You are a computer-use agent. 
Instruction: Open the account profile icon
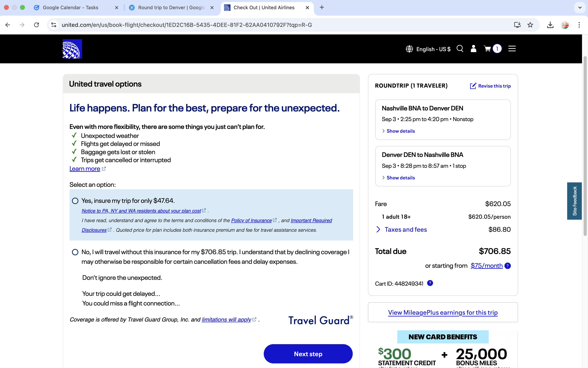(473, 49)
